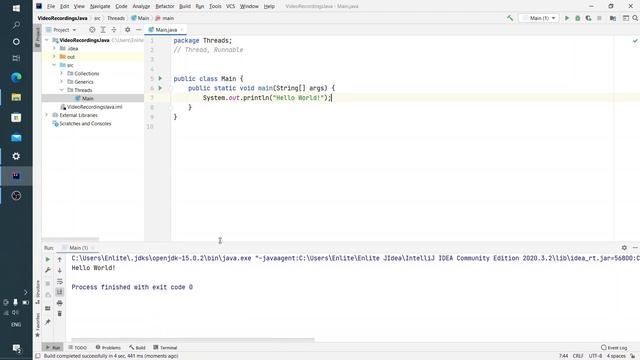640x360 pixels.
Task: Click the Search Everywhere magnifier icon
Action: pyautogui.click(x=635, y=18)
